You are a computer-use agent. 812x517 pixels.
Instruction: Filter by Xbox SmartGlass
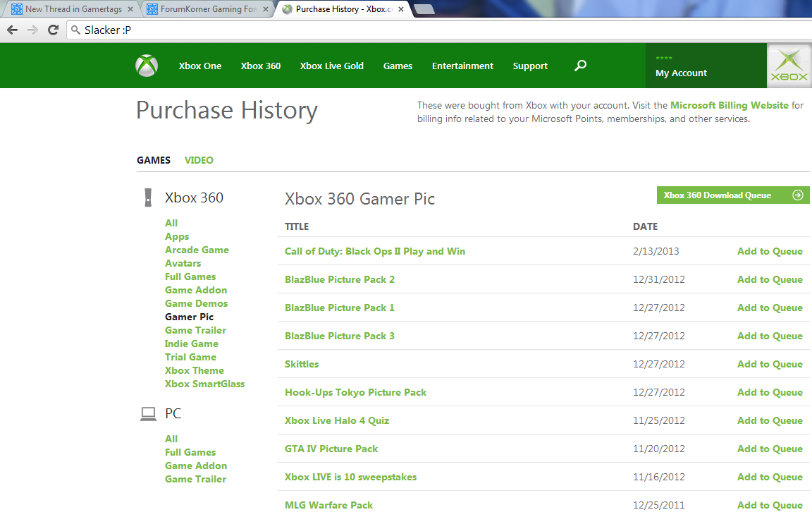[x=204, y=384]
